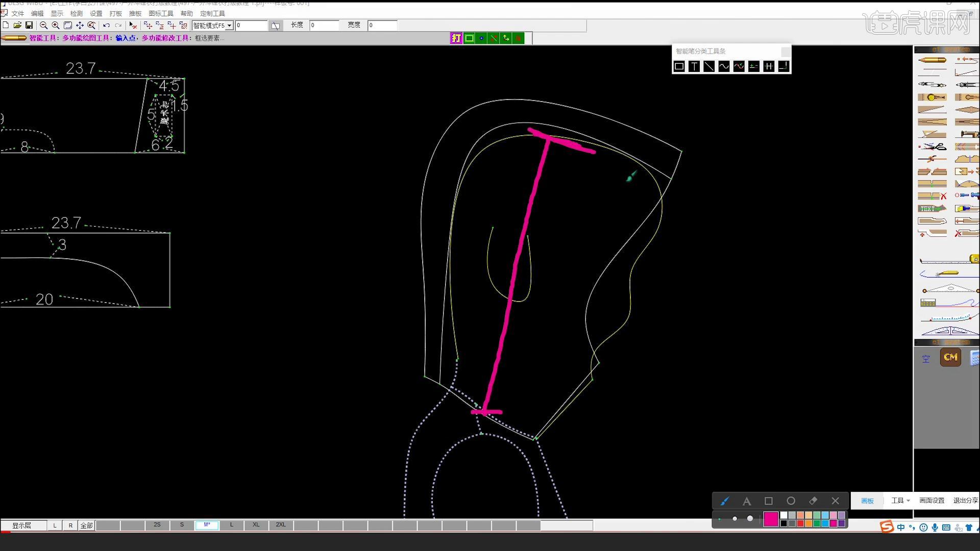Viewport: 980px width, 551px height.
Task: Click the zoom out magnifier icon
Action: tap(43, 25)
